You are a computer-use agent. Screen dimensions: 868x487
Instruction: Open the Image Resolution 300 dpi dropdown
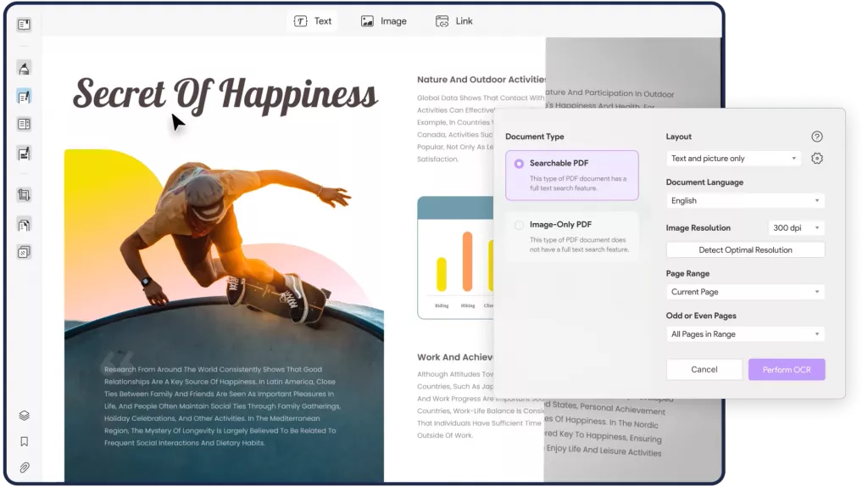pos(796,227)
